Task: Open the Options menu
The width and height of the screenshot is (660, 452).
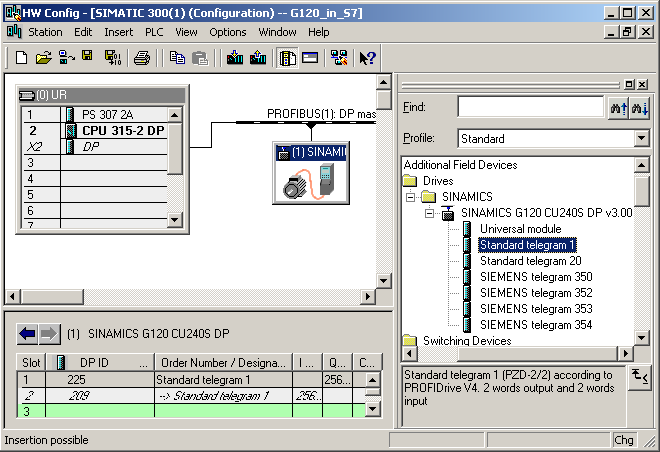Action: pyautogui.click(x=228, y=32)
